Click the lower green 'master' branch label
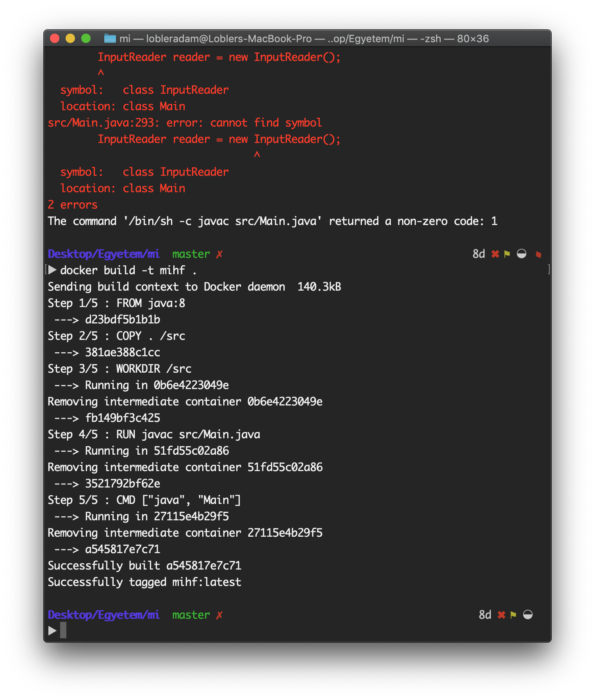 coord(191,615)
